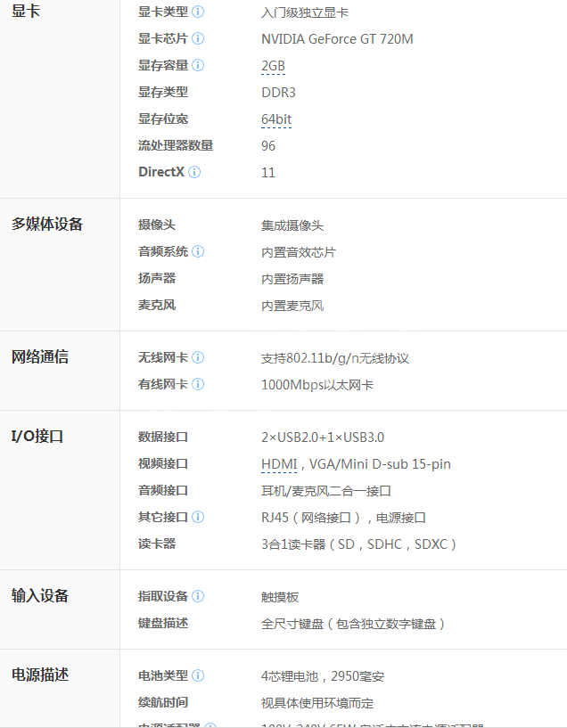Click the 数据接口 label

click(163, 437)
